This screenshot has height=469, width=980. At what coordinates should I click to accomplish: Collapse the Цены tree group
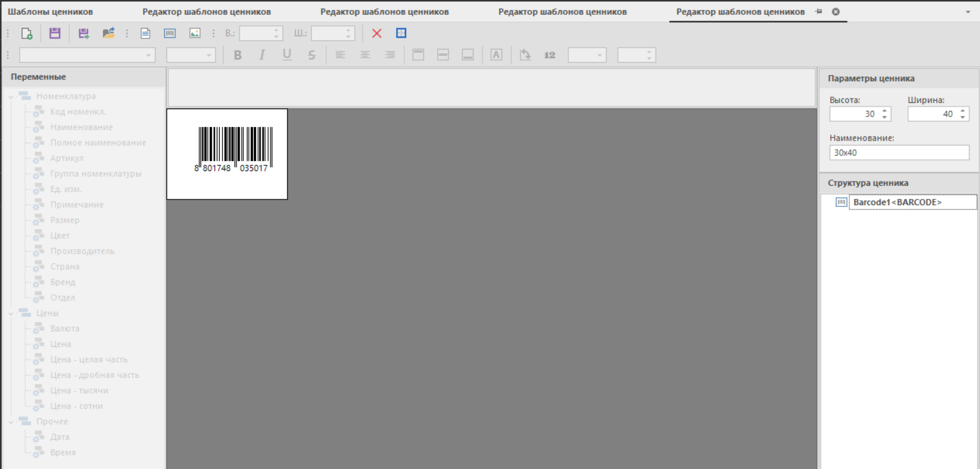pos(11,313)
